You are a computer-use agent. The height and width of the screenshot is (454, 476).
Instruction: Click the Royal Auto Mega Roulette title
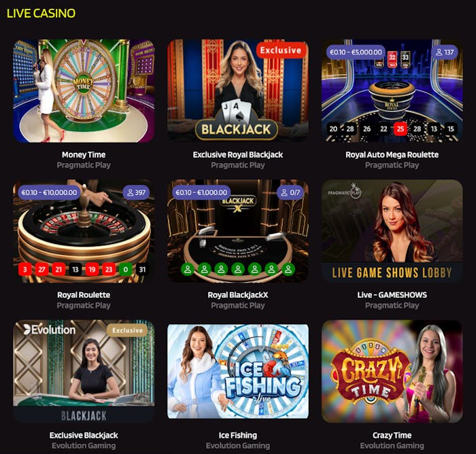point(392,155)
